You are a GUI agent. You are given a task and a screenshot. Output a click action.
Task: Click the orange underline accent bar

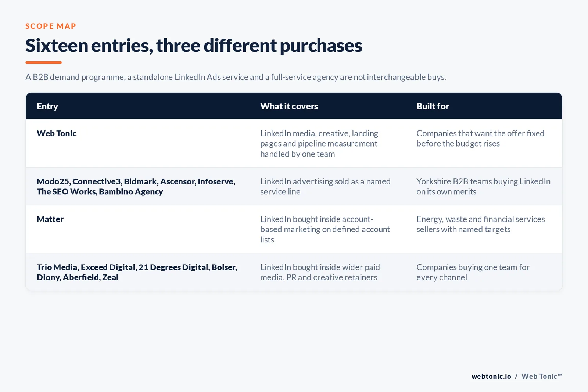coord(43,62)
